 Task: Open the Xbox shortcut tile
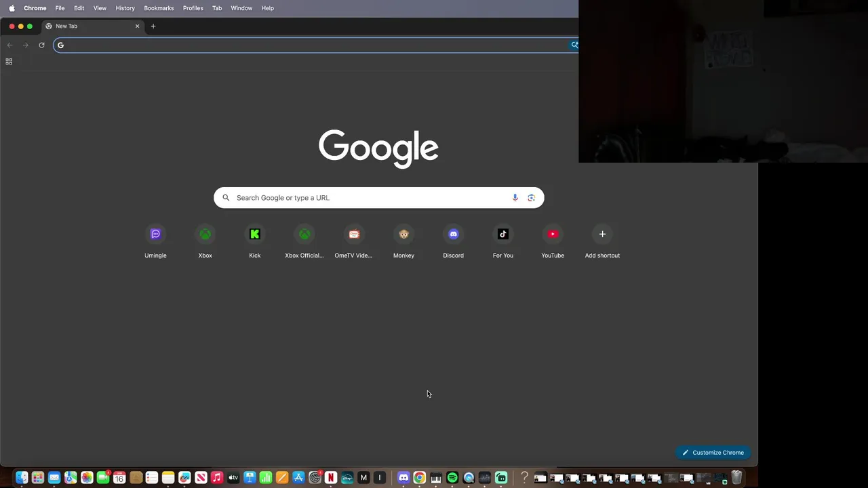[205, 242]
